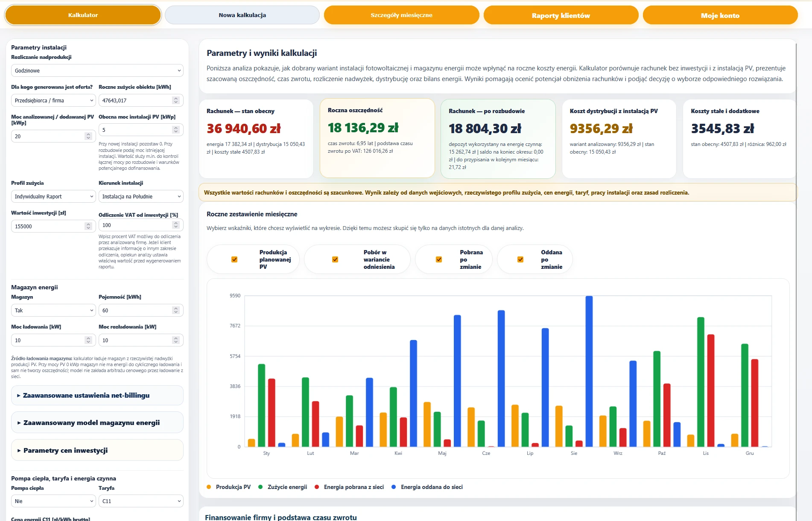This screenshot has width=812, height=521.
Task: Click Energia pobrana z sieci legend marker
Action: [317, 487]
